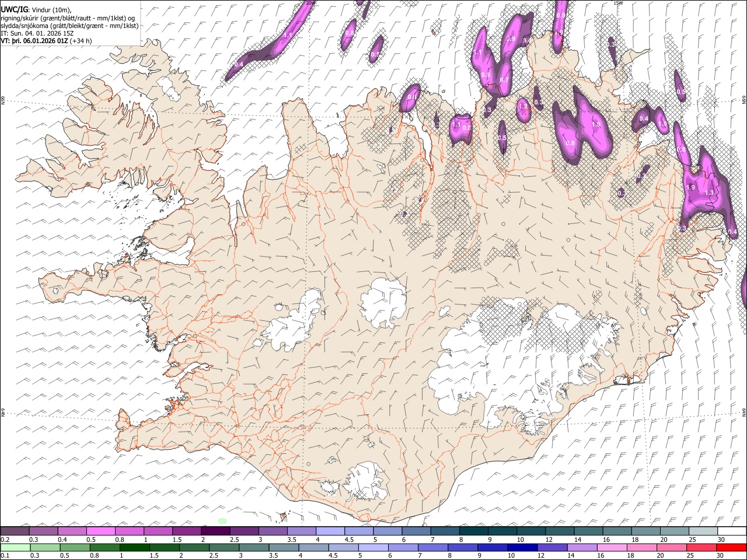
Task: Select the snow legend swatch between 12 and 14
Action: 559,531
